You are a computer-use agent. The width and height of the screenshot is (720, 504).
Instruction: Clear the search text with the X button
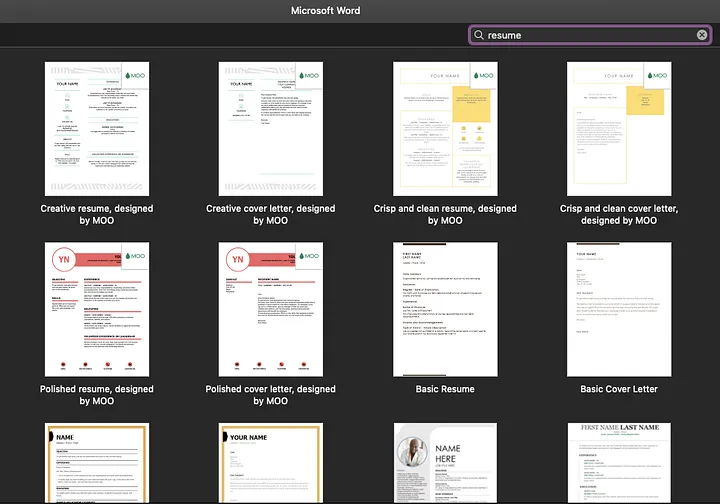[x=702, y=35]
